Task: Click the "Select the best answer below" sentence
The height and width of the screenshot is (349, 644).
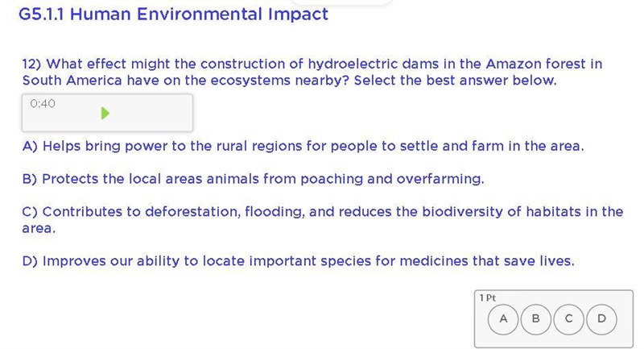Action: [x=455, y=80]
